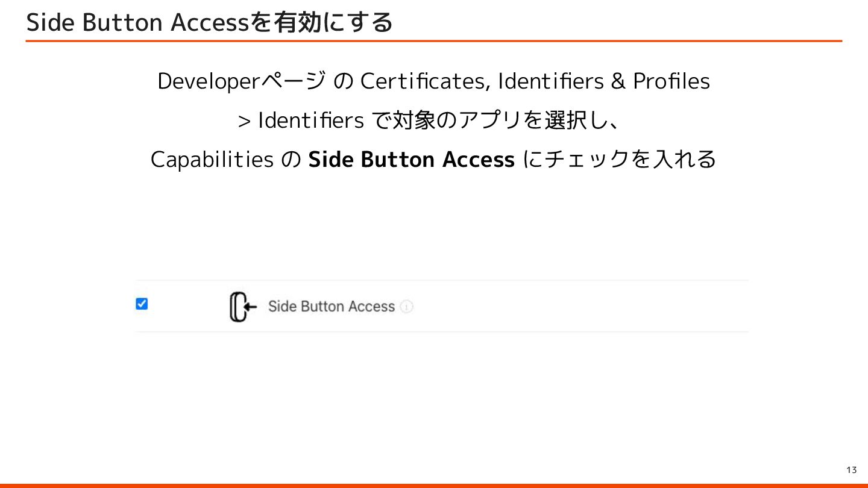Screen dimensions: 868x488
Task: Click the info icon beside Side Button Access
Action: 407,307
